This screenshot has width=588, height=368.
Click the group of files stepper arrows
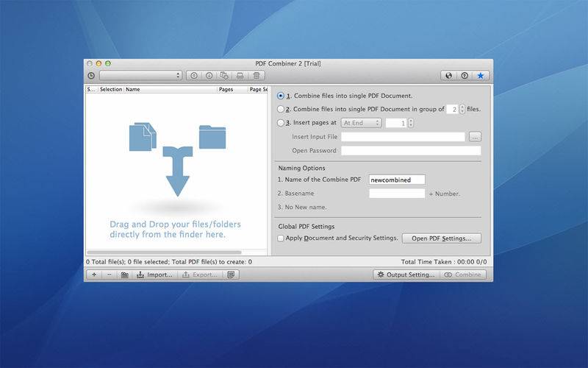pyautogui.click(x=462, y=109)
